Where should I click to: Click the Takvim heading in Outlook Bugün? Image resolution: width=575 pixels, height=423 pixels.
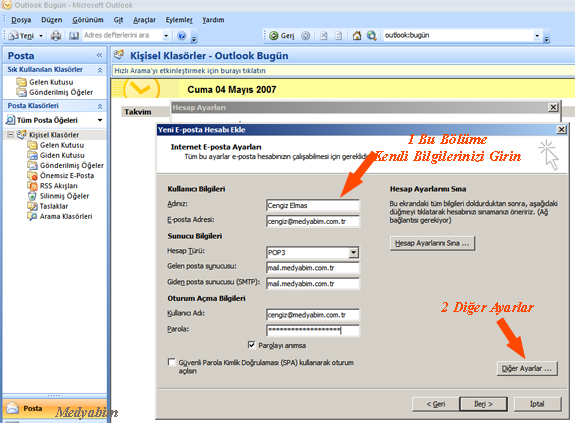click(138, 112)
